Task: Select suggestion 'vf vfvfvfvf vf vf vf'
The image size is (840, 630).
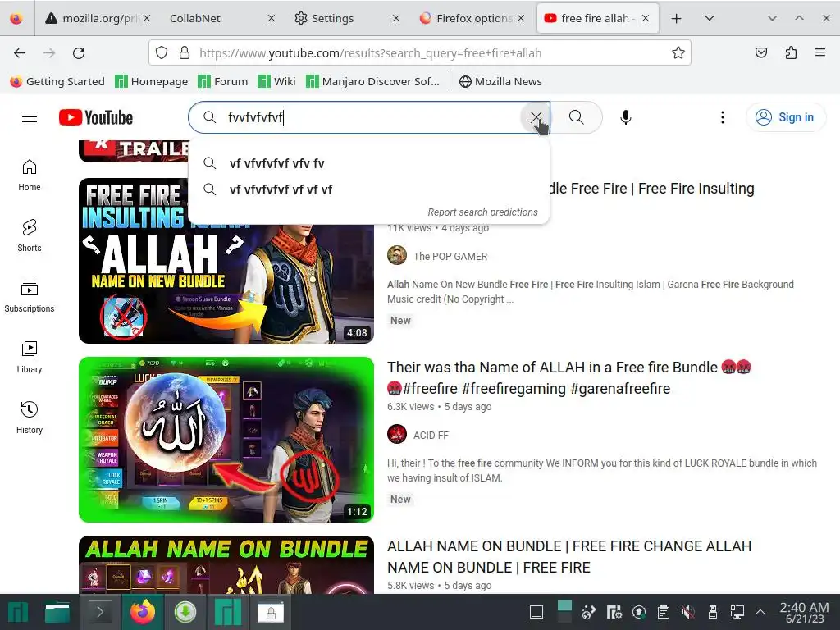Action: (369, 189)
